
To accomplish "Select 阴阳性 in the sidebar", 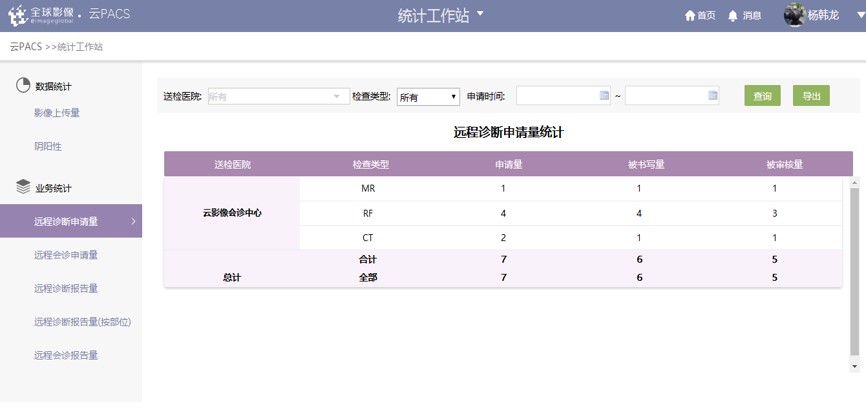I will [48, 147].
